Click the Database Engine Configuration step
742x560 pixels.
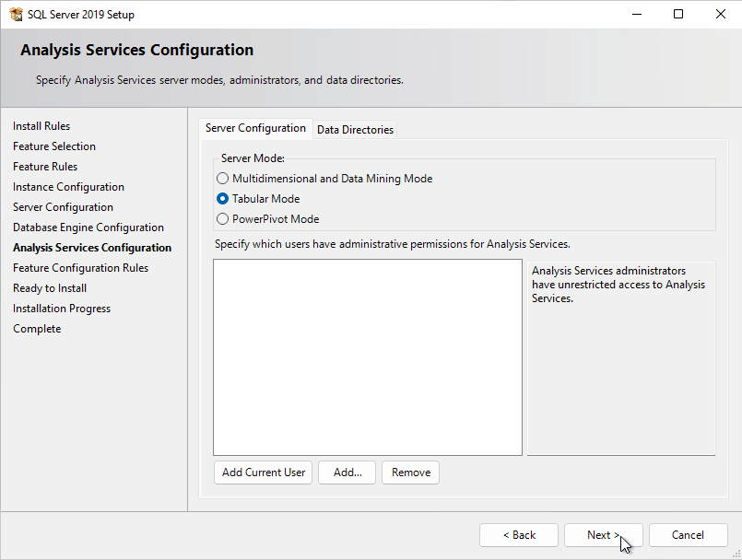pos(88,227)
